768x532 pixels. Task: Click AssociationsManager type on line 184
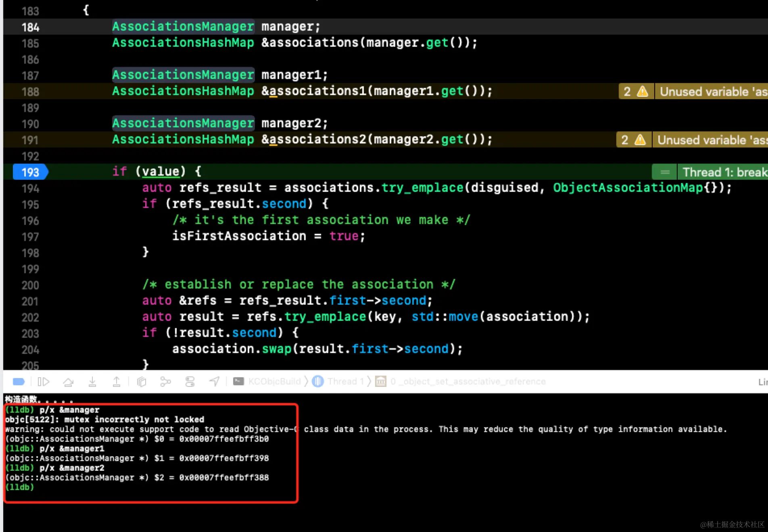183,27
